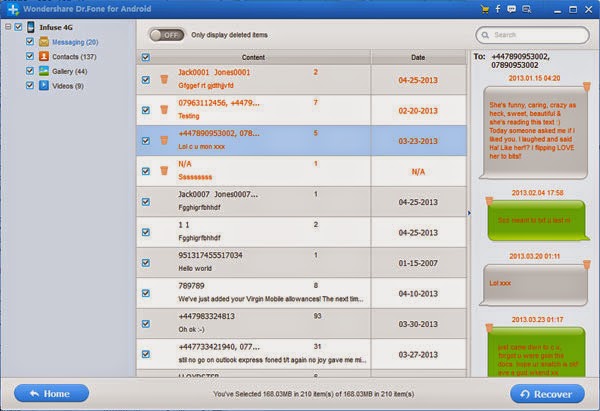Image resolution: width=600 pixels, height=411 pixels.
Task: Click the shopping cart icon in title bar
Action: click(x=485, y=10)
